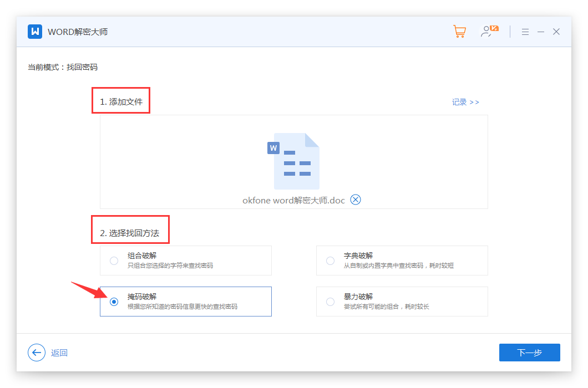Click description 尝试所有可能的组合，耗时较长
588x388 pixels.
pos(387,307)
